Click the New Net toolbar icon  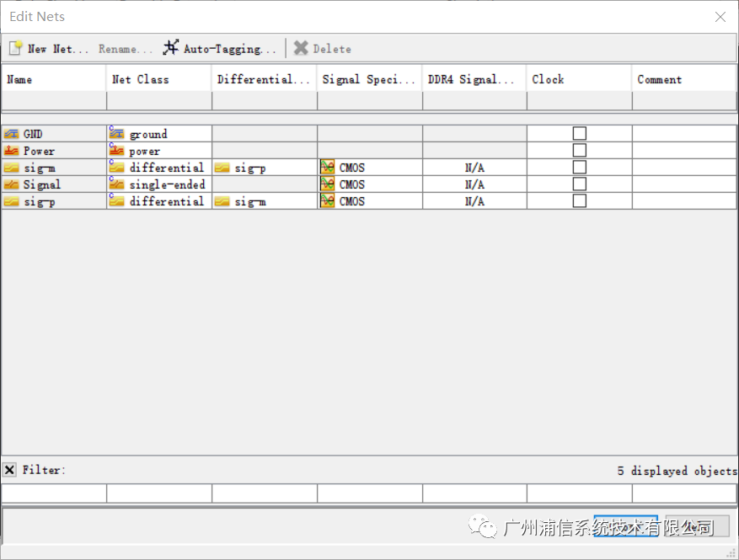pyautogui.click(x=15, y=48)
